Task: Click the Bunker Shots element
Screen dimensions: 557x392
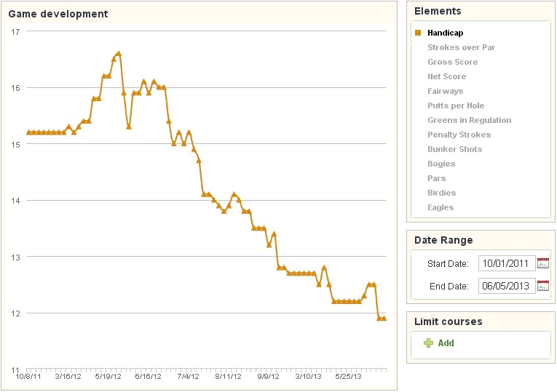Action: (454, 149)
